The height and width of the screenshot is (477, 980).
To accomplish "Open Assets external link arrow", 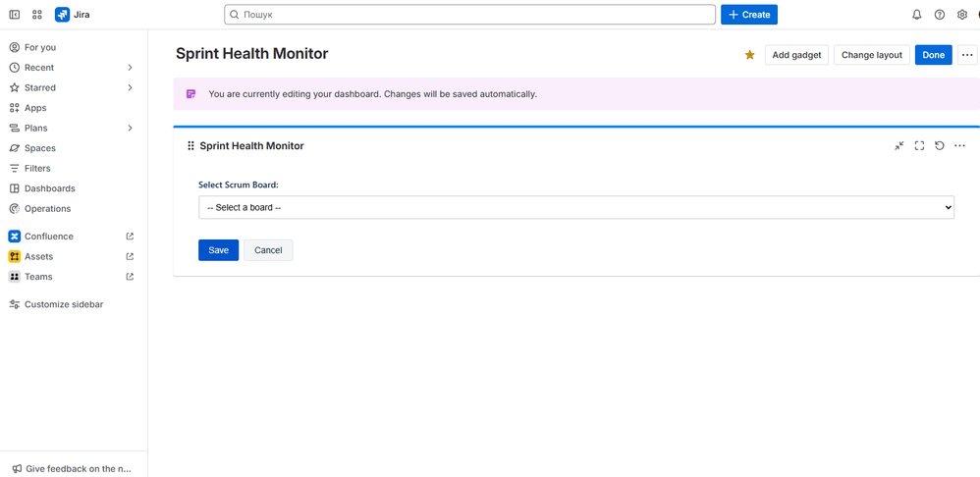I will pyautogui.click(x=130, y=256).
